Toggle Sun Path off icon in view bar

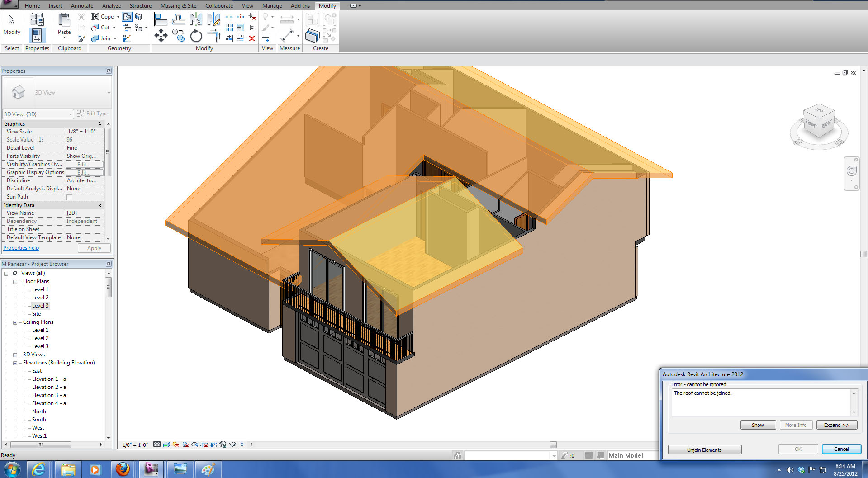click(x=175, y=445)
